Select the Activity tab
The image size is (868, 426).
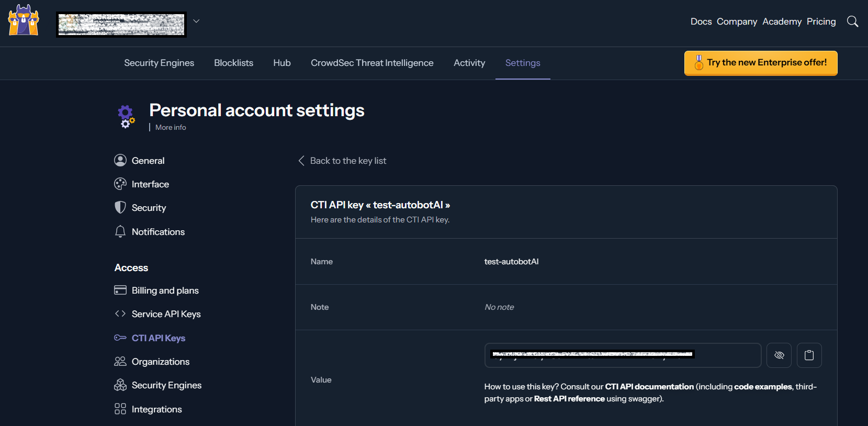(469, 63)
